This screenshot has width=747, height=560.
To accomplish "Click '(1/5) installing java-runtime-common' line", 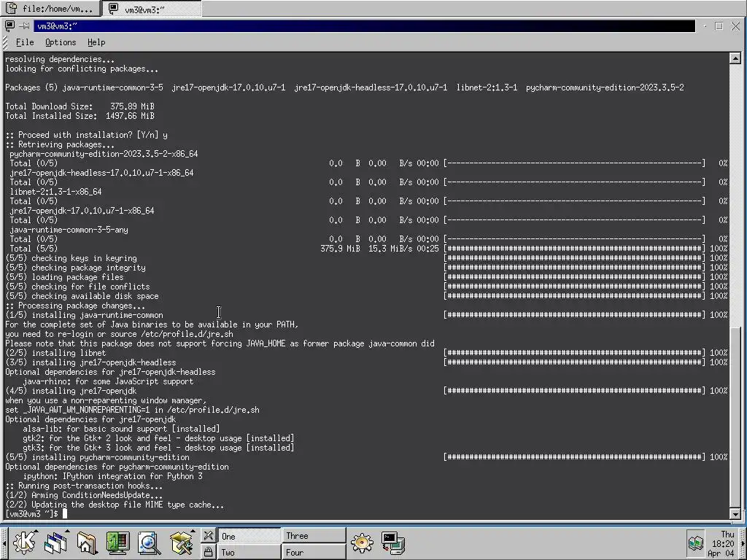I will point(84,315).
